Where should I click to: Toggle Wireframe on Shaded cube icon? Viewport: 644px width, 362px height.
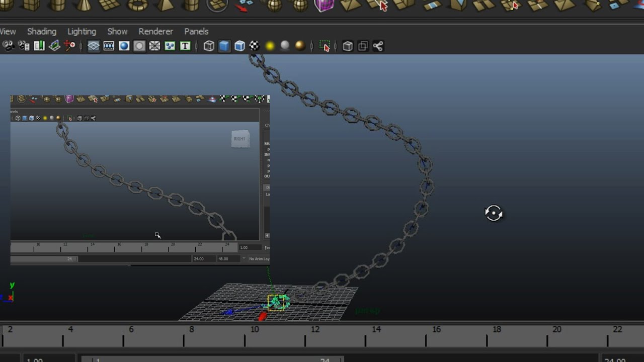pos(239,46)
